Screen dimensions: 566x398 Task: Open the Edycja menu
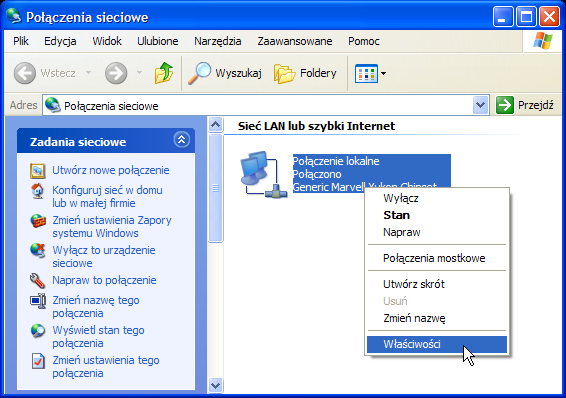(60, 41)
